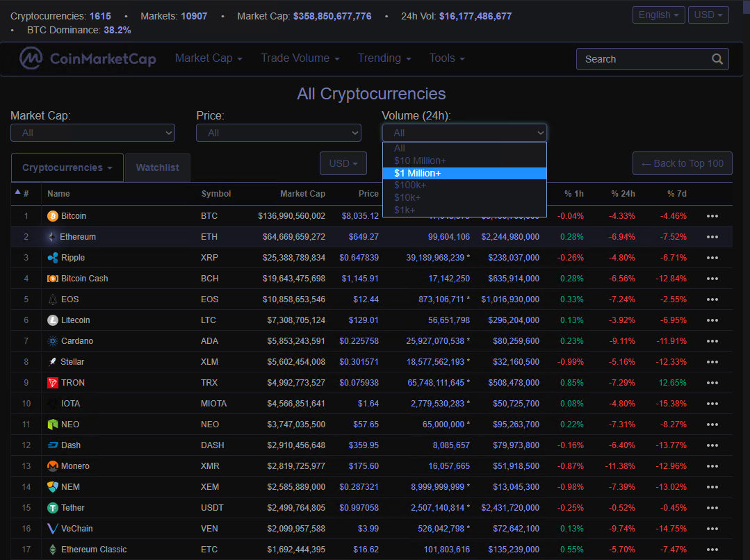Select the $100k+ volume option
The image size is (750, 560).
464,185
